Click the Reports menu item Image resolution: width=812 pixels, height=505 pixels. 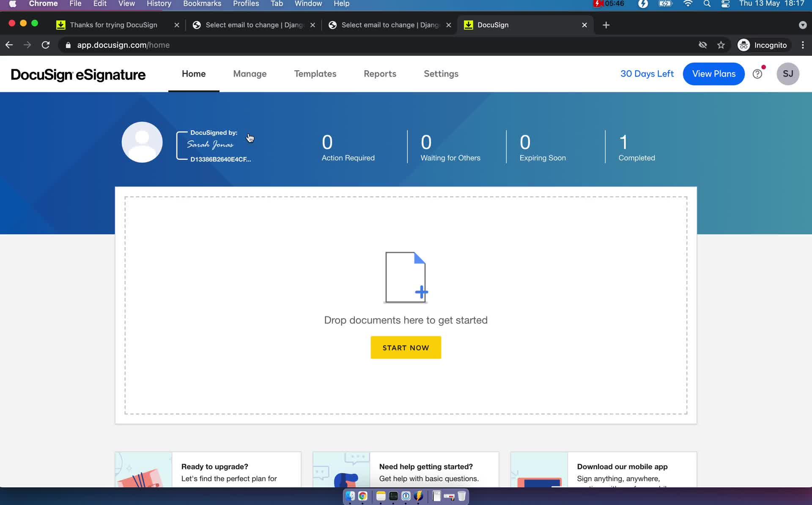pos(380,74)
